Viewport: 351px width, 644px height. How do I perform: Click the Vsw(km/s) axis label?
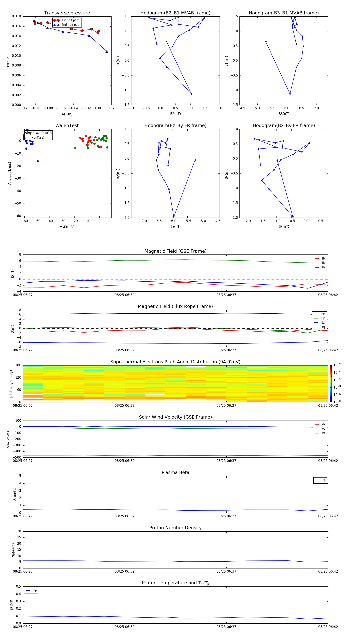pos(8,439)
